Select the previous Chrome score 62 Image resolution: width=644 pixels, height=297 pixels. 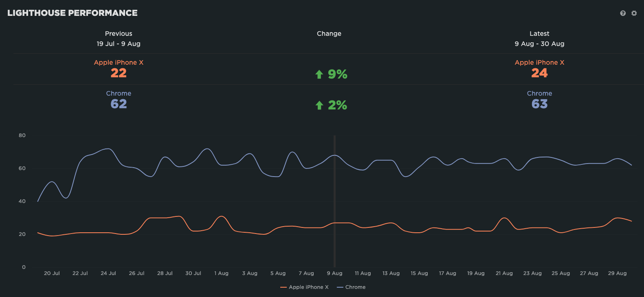coord(119,104)
